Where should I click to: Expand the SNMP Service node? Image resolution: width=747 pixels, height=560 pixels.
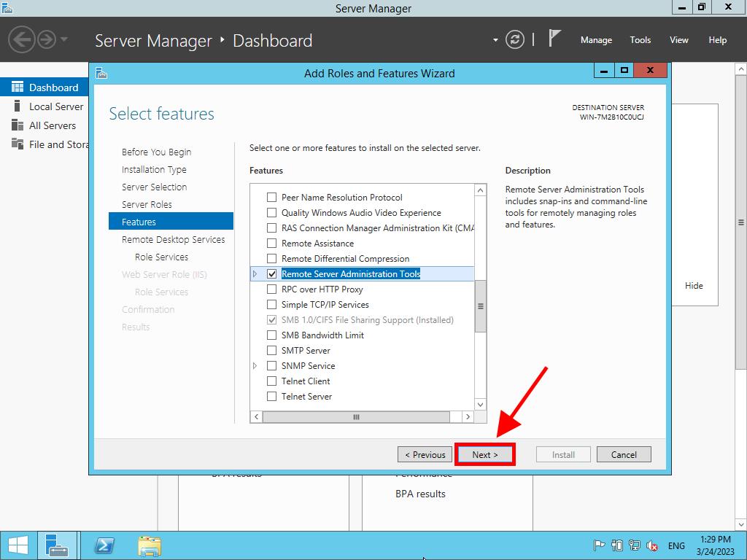point(255,365)
